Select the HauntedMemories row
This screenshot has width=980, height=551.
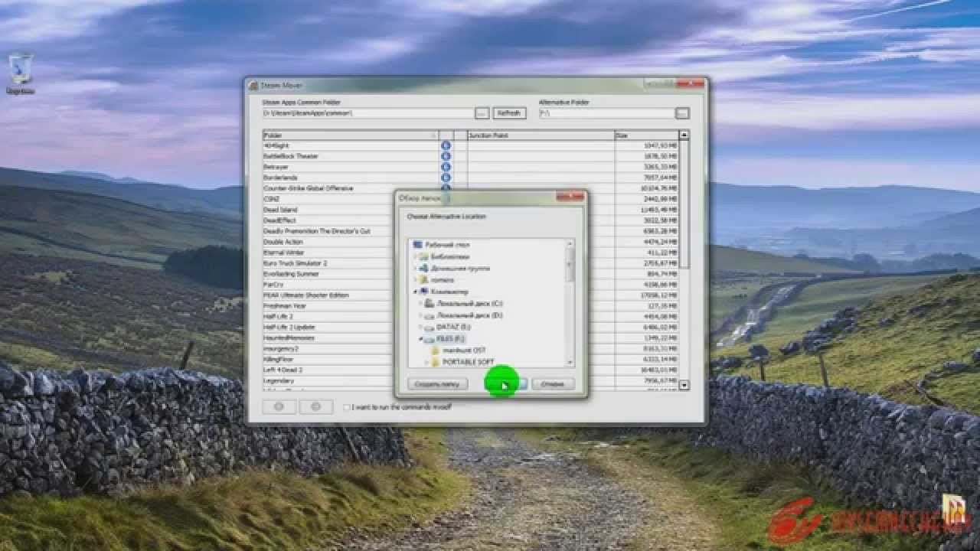329,338
